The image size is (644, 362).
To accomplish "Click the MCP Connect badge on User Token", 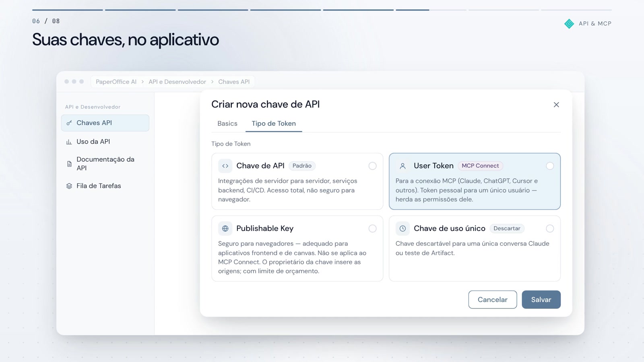I will click(x=480, y=166).
